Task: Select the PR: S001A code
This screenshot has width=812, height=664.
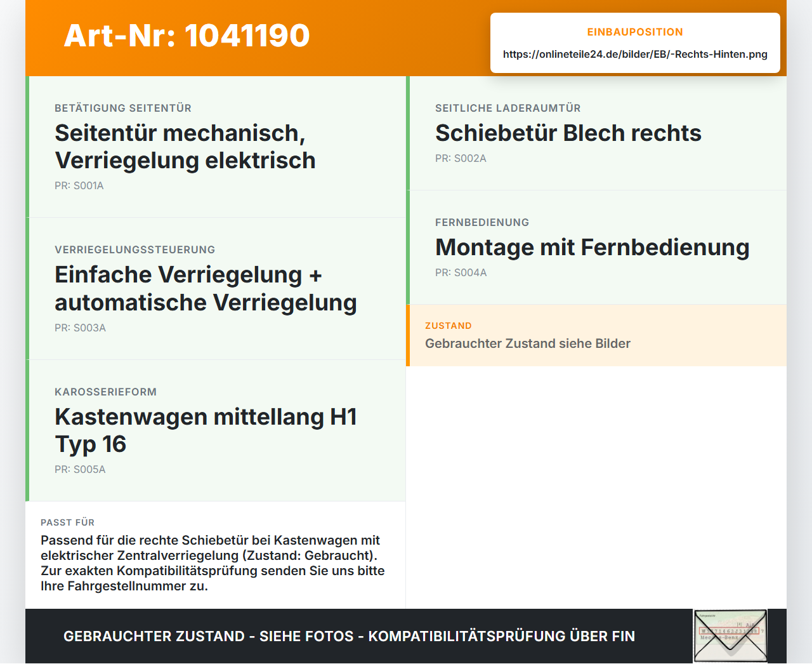Action: tap(79, 186)
